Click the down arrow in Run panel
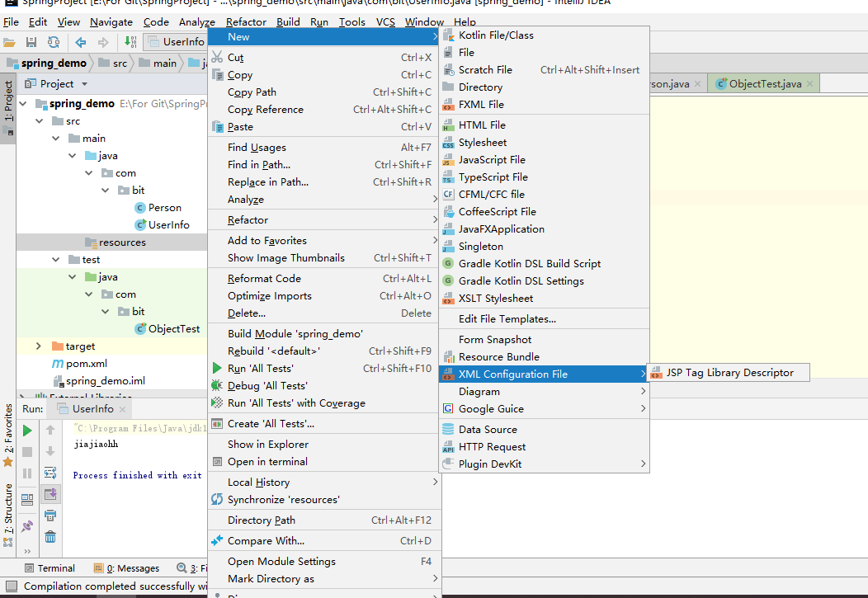This screenshot has height=598, width=868. pyautogui.click(x=50, y=451)
